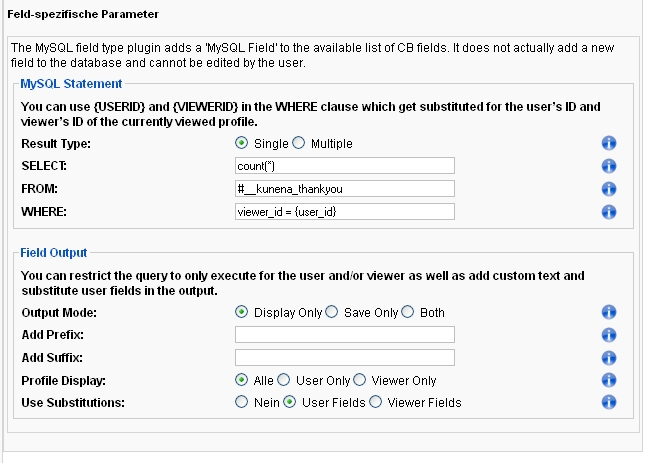Viewport: 651px width, 463px height.
Task: Click the info icon for Output Mode
Action: tap(609, 312)
